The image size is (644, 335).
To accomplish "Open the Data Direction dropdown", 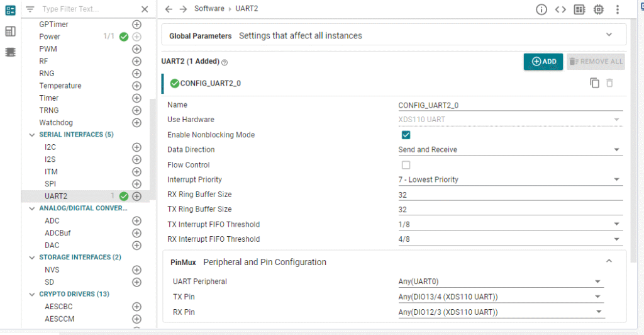I will pyautogui.click(x=509, y=150).
